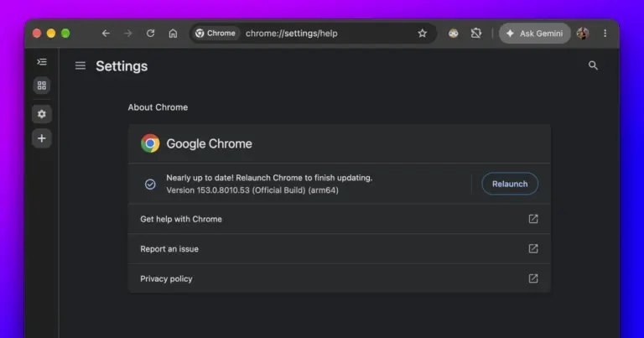The height and width of the screenshot is (338, 644).
Task: Add a new tab with plus icon
Action: tap(42, 138)
